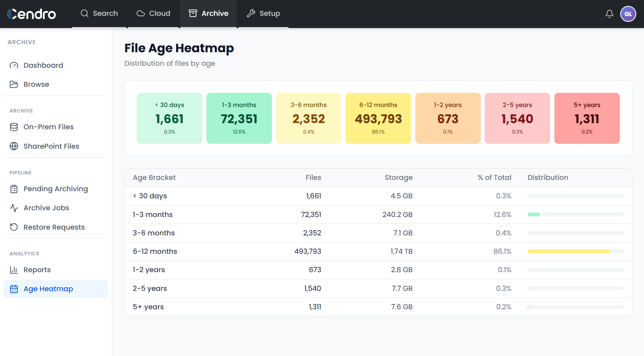This screenshot has width=644, height=356.
Task: Open the GL user avatar menu
Action: (x=628, y=14)
